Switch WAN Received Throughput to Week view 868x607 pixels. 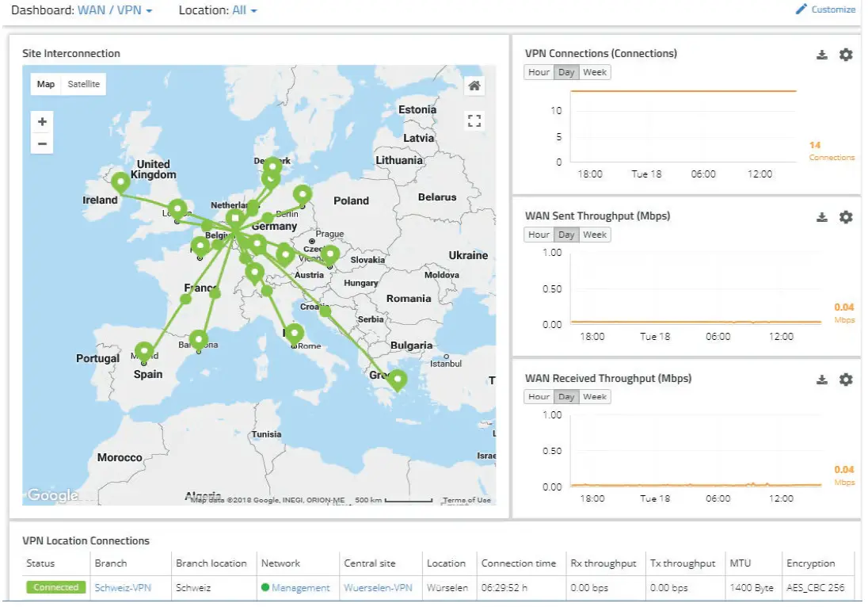(x=595, y=396)
